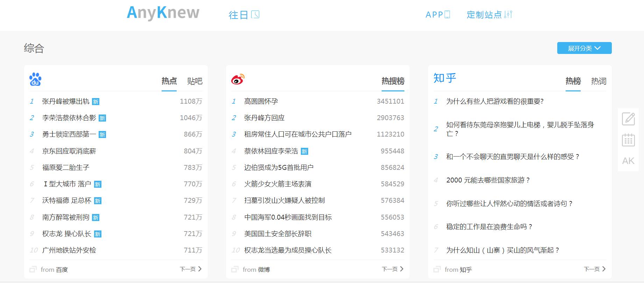Click the 新 badge next to 张丹峰被爆出轨
The height and width of the screenshot is (283, 644).
(95, 102)
